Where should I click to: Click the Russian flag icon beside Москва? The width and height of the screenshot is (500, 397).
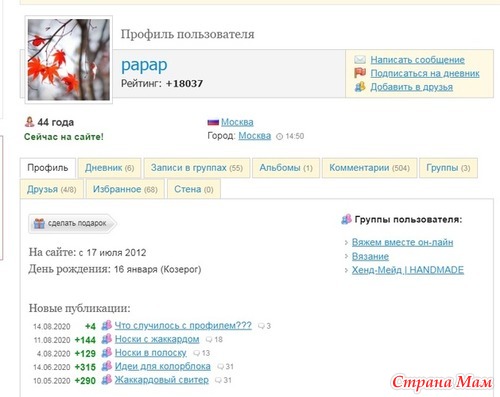click(213, 122)
